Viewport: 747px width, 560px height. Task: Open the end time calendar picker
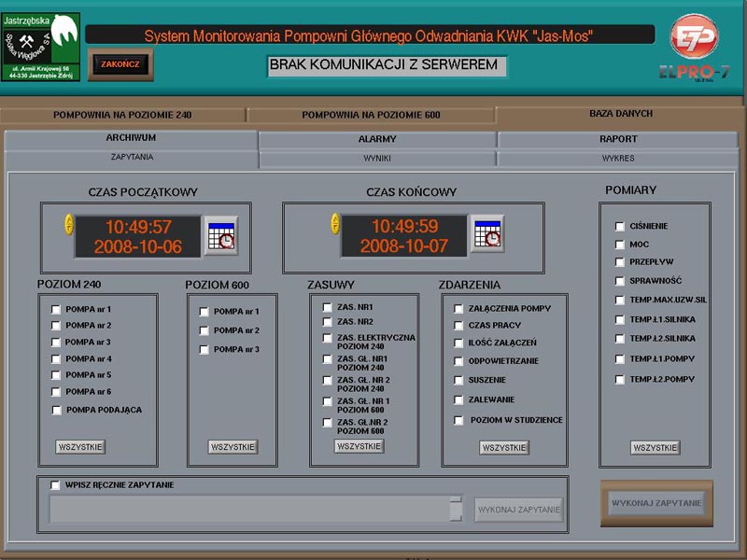(x=487, y=234)
